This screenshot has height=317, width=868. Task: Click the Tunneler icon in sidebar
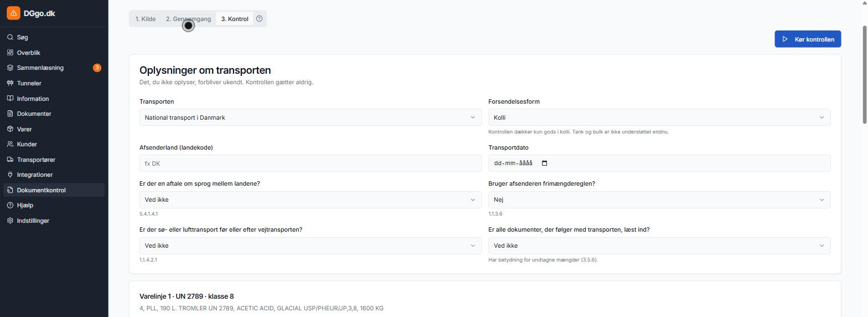pyautogui.click(x=10, y=83)
